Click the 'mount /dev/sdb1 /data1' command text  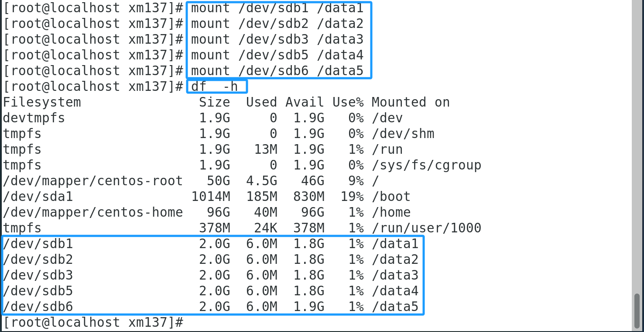pos(277,8)
